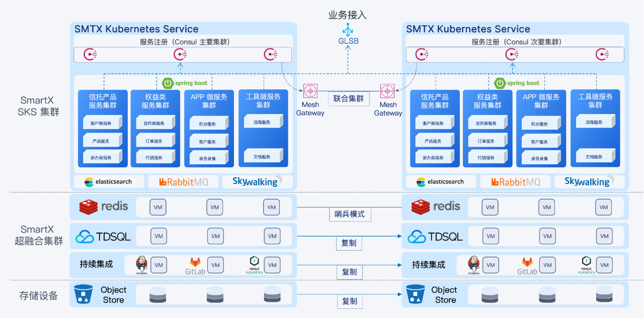Click the left Object Store bucket icon
The image size is (644, 318).
(84, 295)
